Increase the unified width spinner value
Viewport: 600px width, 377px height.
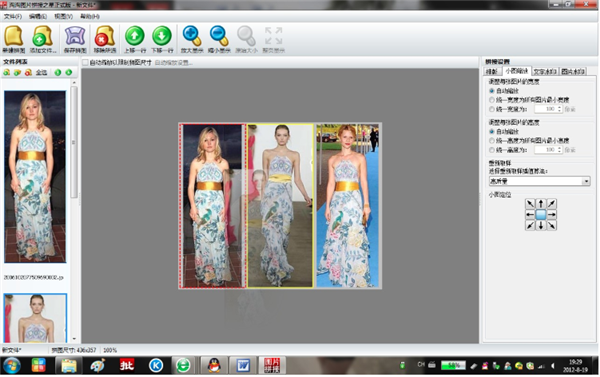[x=559, y=107]
